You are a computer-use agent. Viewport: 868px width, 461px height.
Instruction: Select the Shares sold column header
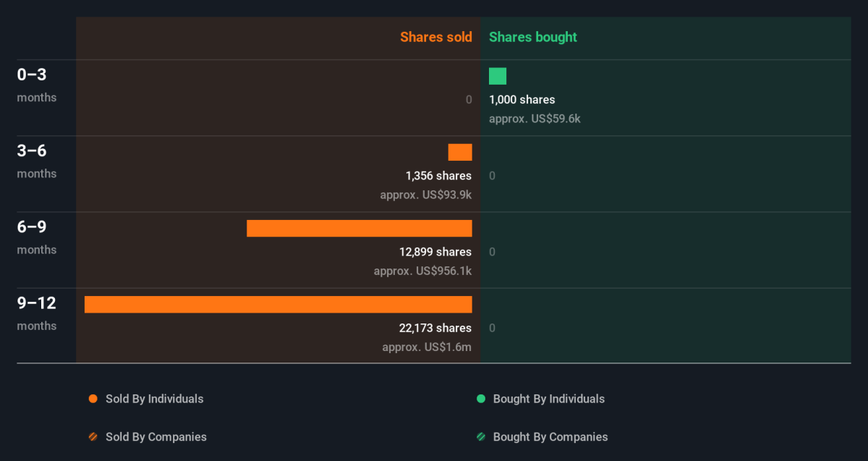click(x=436, y=37)
